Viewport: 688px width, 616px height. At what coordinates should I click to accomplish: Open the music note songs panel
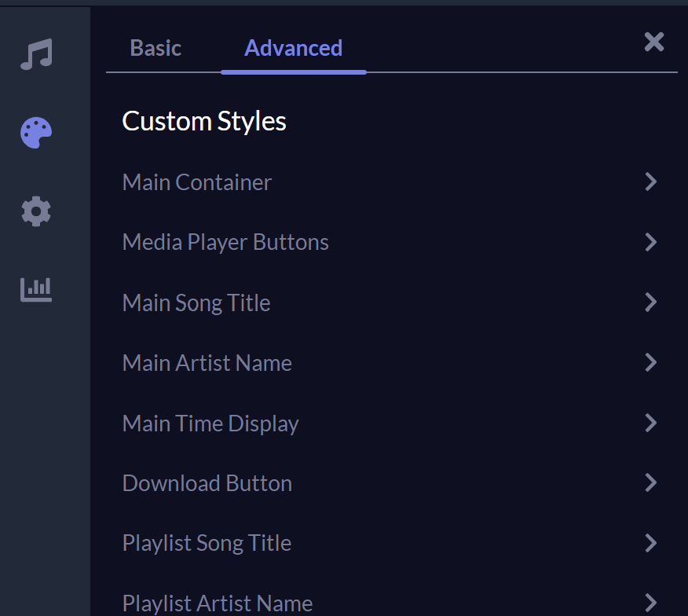click(x=36, y=55)
